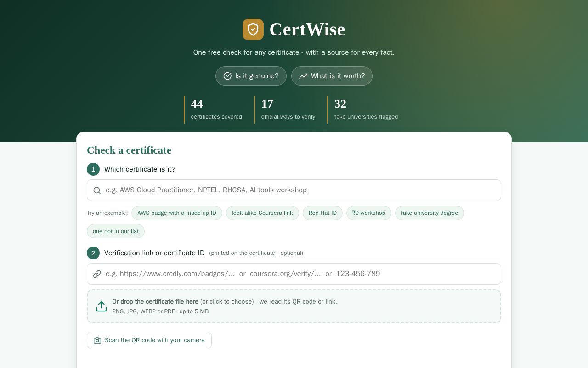Click the CertWise shield logo icon
The image size is (588, 368).
coord(253,29)
